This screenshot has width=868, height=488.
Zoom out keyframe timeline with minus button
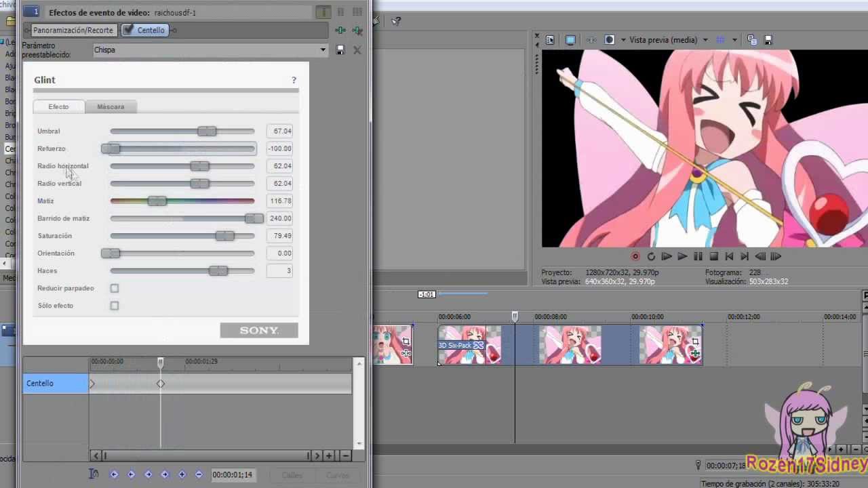pos(345,455)
